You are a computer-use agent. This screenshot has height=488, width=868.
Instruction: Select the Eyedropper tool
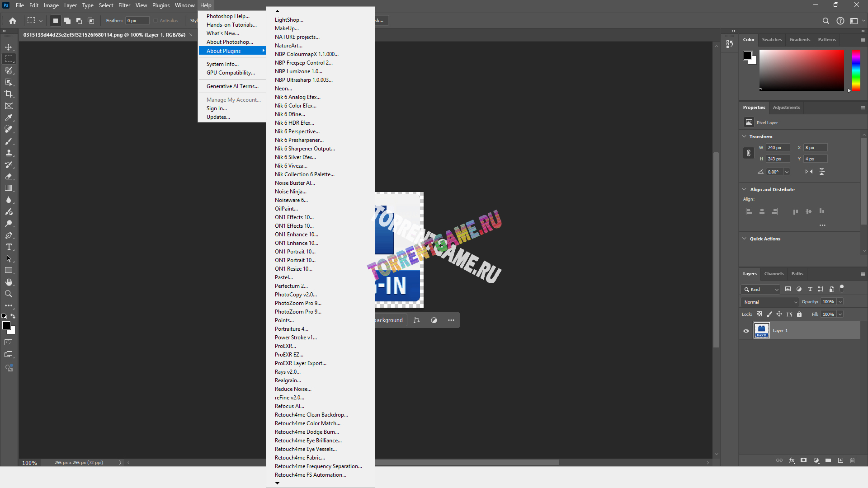pyautogui.click(x=9, y=117)
